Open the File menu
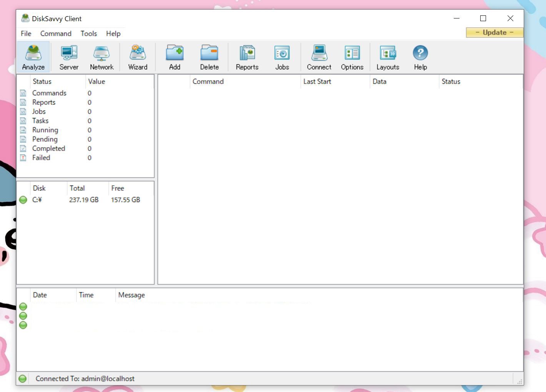This screenshot has width=546, height=392. click(x=26, y=33)
